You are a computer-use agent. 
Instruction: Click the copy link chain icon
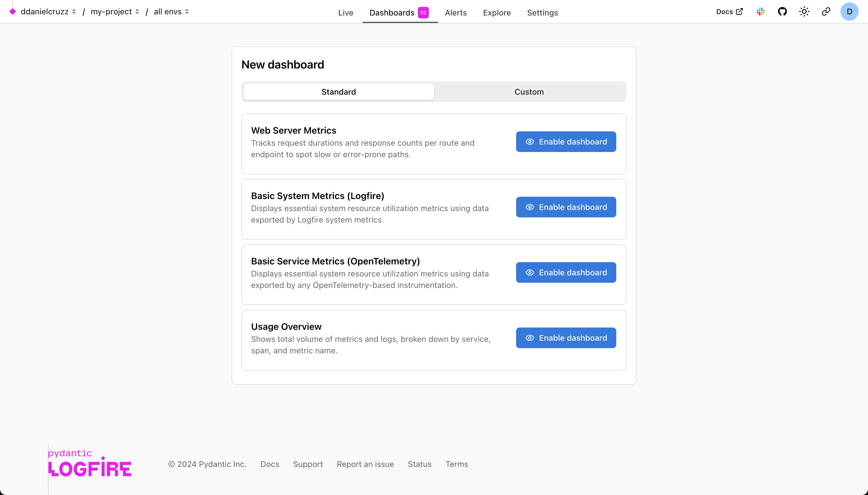(826, 11)
